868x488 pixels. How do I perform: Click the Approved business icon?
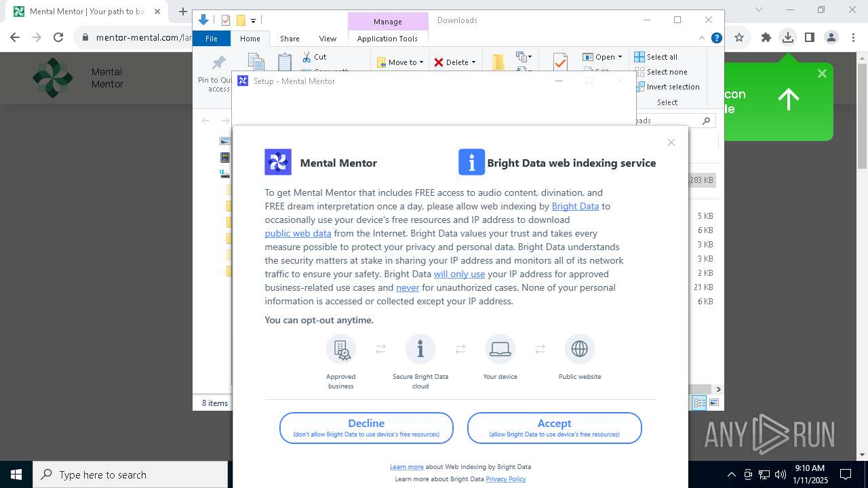tap(340, 349)
